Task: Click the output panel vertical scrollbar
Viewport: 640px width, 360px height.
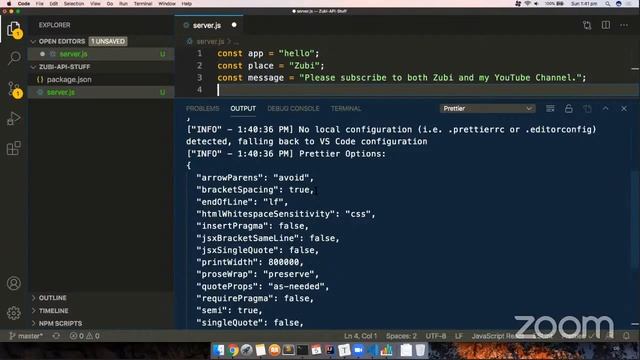Action: [x=635, y=220]
